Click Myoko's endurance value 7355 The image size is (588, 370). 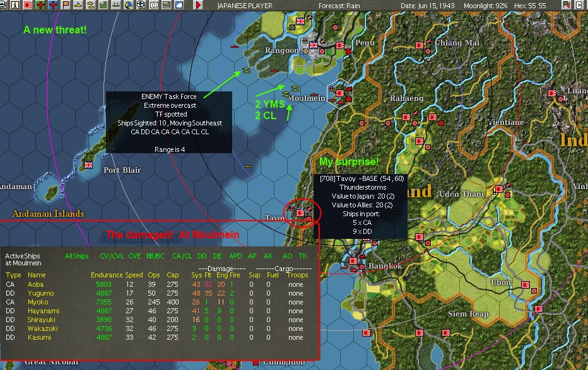point(104,302)
